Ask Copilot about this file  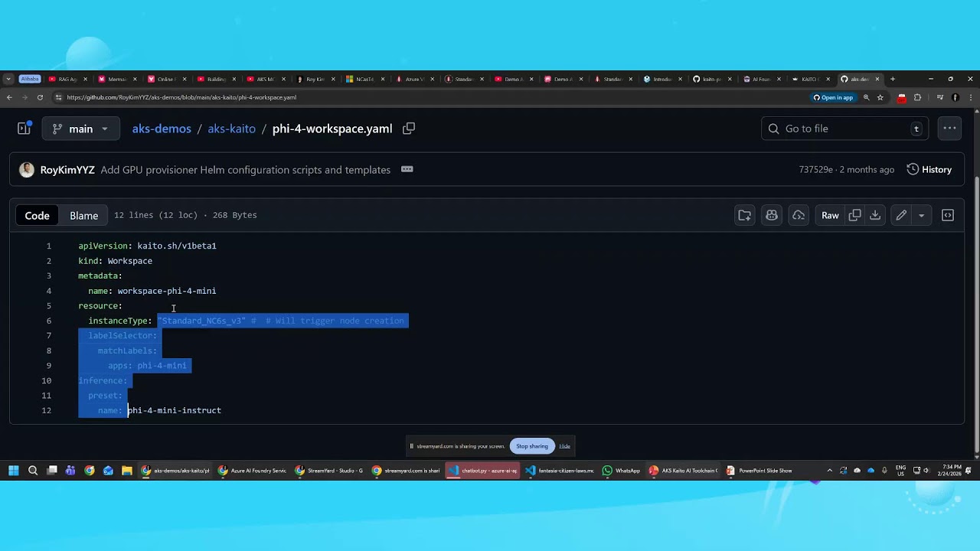click(772, 215)
